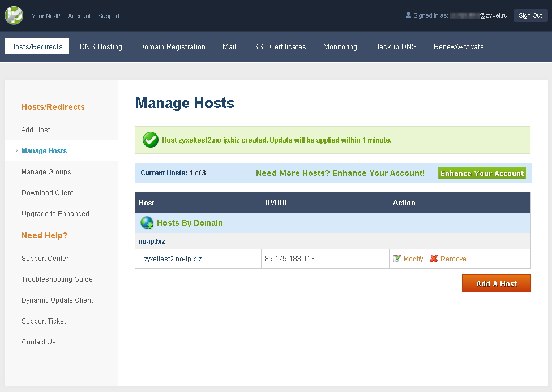This screenshot has height=392, width=552.
Task: Open the Support menu in top bar
Action: [x=109, y=16]
